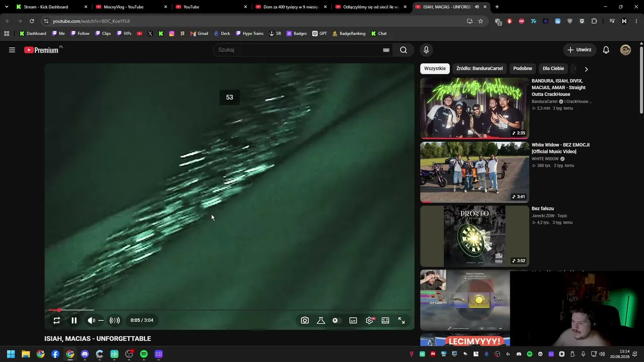Toggle subtitles in the player
644x362 pixels.
coord(353,320)
